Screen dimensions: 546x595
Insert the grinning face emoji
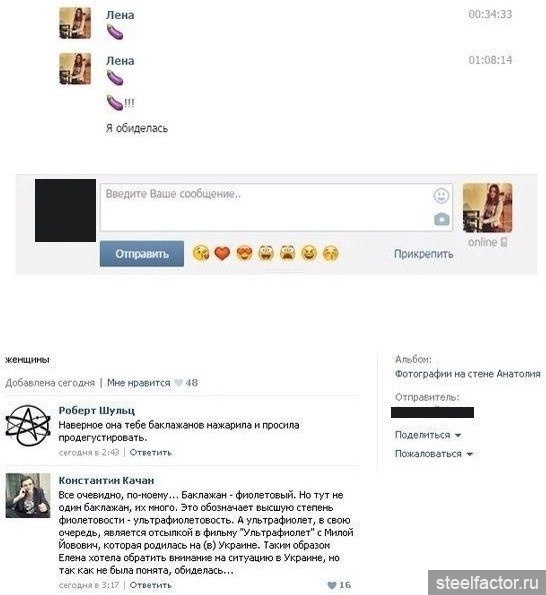click(x=266, y=253)
